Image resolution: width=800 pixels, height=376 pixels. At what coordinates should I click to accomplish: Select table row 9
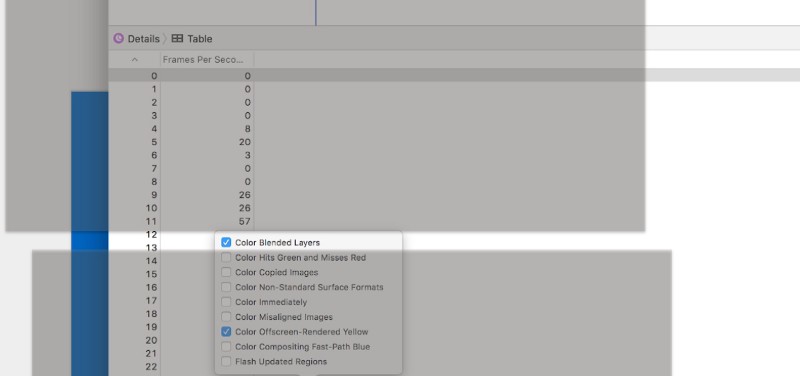pos(454,195)
